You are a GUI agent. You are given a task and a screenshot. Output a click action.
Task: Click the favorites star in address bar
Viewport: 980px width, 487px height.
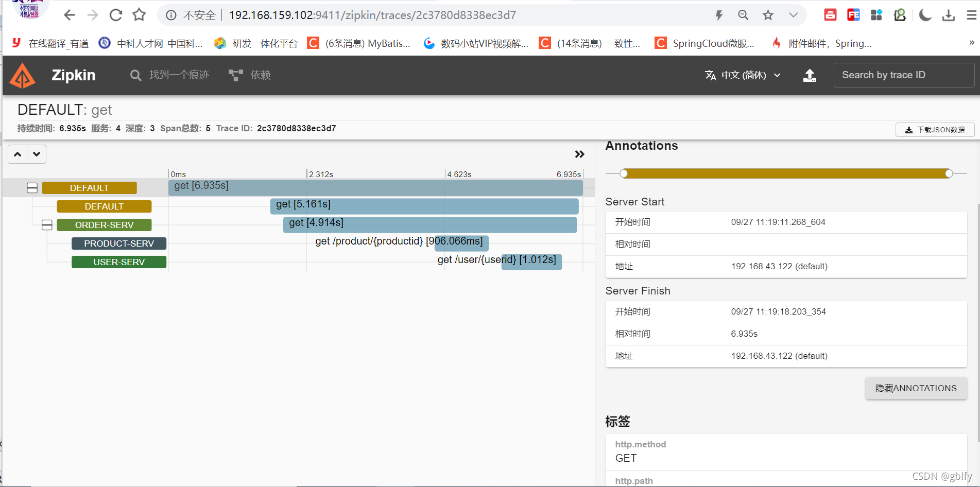[x=768, y=15]
